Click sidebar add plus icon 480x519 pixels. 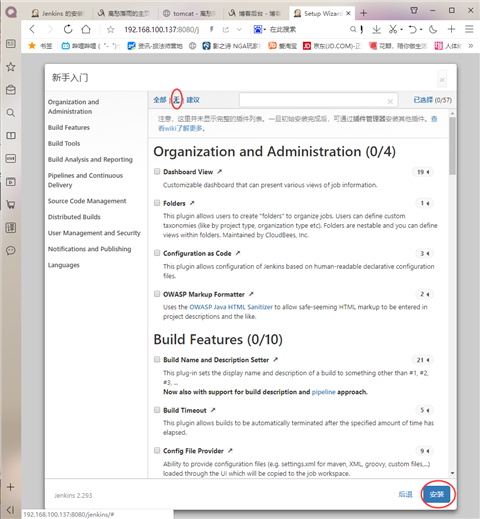pos(11,487)
